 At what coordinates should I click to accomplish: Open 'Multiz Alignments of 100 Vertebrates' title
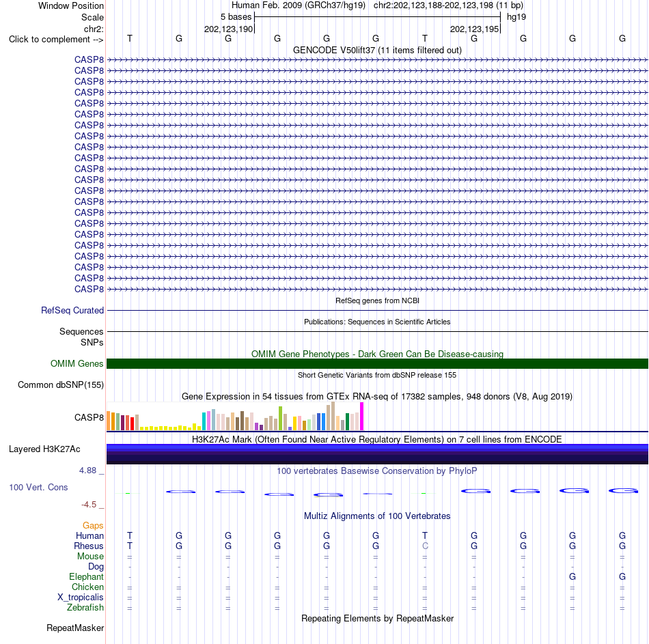(377, 516)
